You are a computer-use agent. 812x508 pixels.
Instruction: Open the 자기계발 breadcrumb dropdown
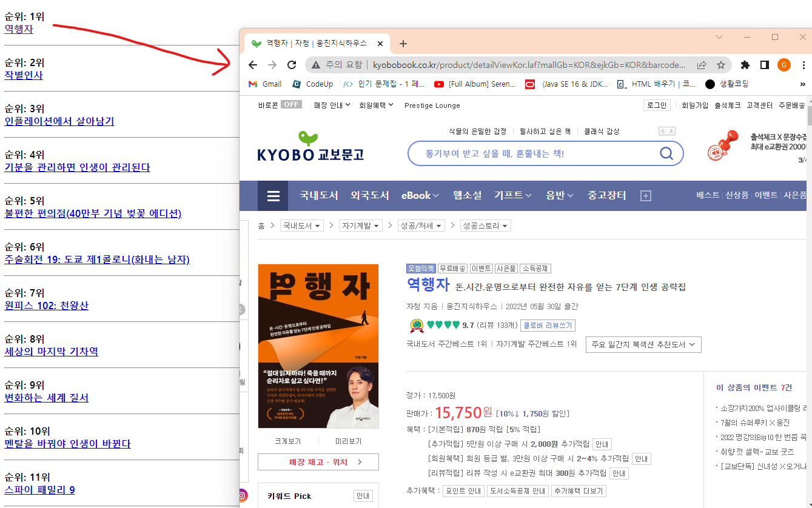(x=360, y=226)
